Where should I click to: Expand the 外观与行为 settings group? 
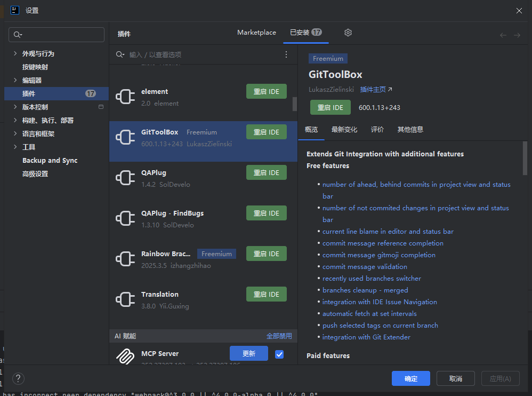(x=15, y=53)
